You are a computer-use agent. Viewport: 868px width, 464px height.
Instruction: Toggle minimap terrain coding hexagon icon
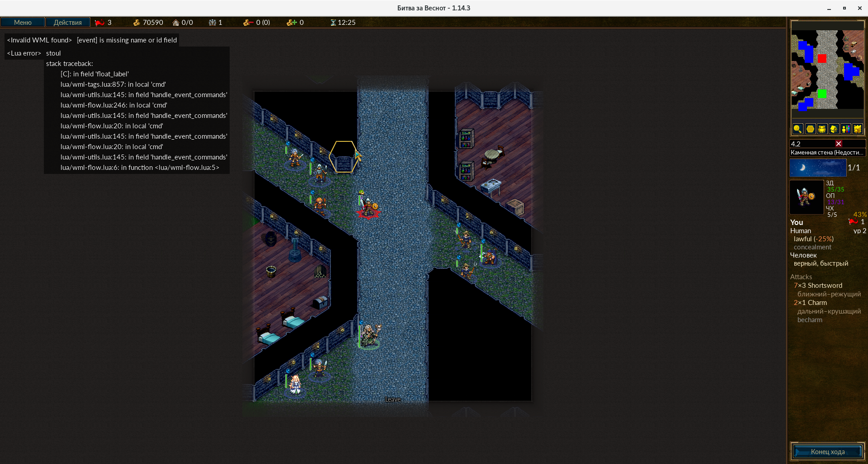810,129
